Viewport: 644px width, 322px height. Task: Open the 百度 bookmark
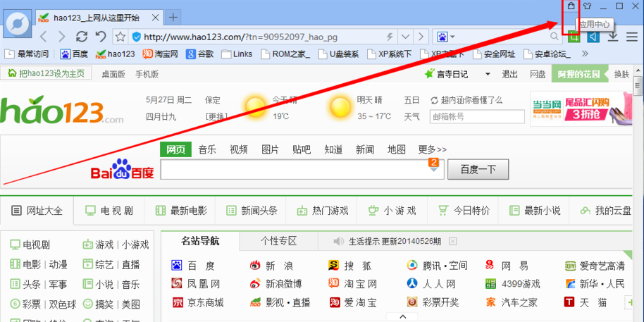coord(75,54)
